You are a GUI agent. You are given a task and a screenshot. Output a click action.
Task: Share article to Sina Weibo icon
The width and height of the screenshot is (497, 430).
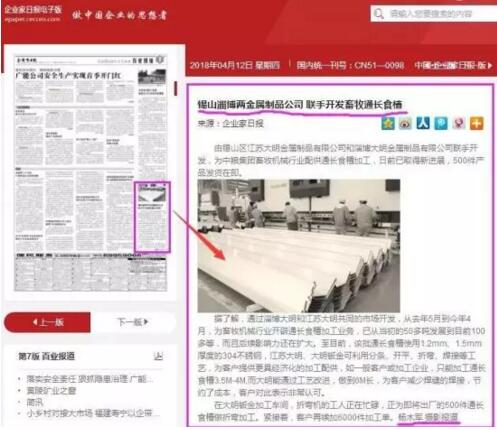click(406, 123)
